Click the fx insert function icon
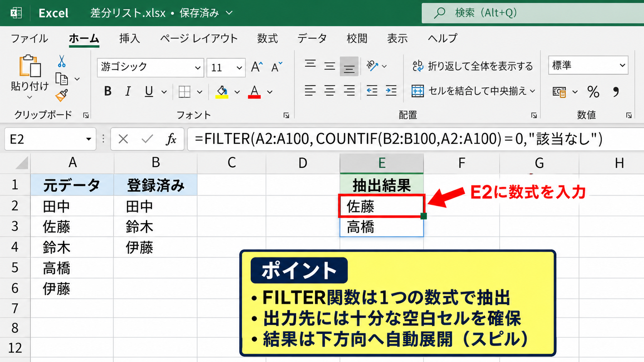The height and width of the screenshot is (362, 644). (x=171, y=139)
